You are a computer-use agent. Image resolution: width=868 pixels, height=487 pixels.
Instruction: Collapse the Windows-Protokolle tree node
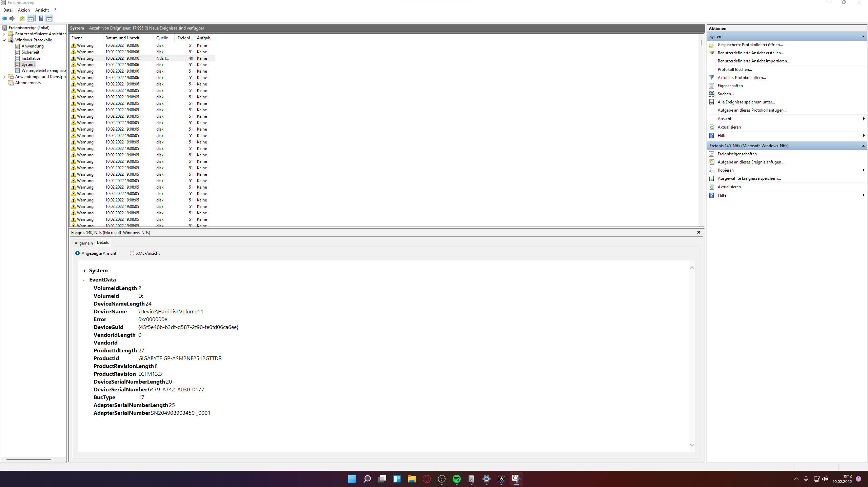pos(4,40)
